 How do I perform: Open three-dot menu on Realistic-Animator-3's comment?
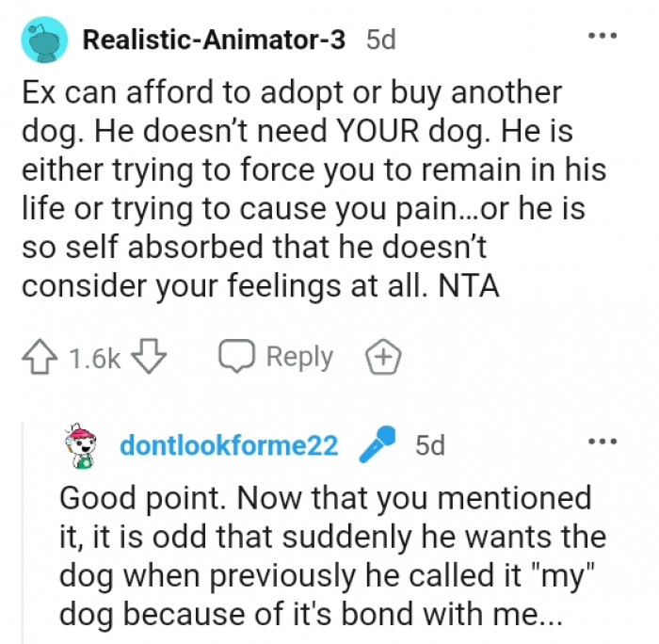tap(602, 37)
